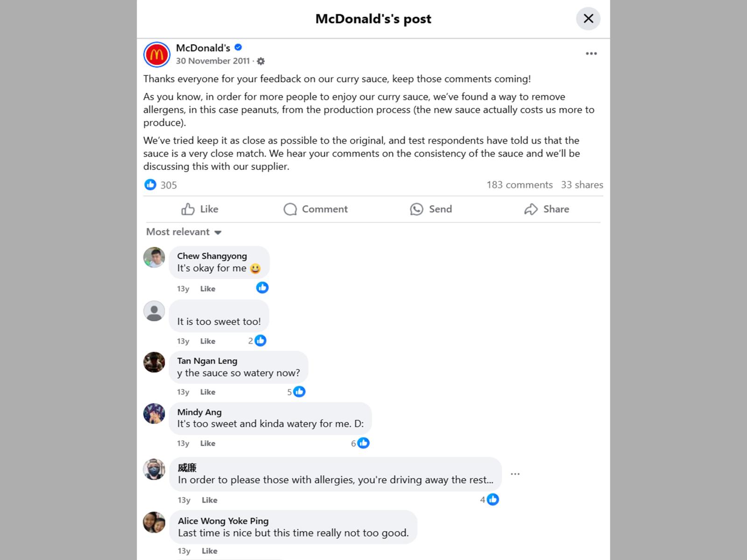747x560 pixels.
Task: Open the post options three-dot menu
Action: (591, 54)
